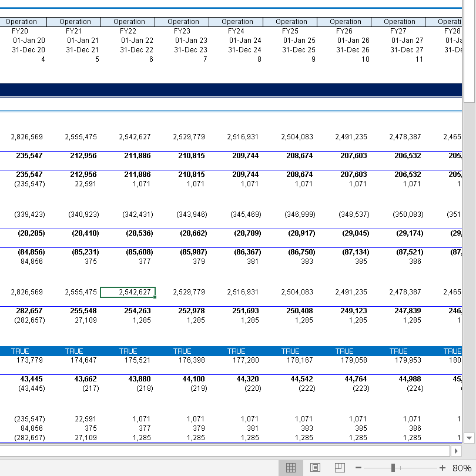Viewport: 476px width, 476px height.
Task: Switch to Page Break Preview view
Action: click(x=340, y=468)
